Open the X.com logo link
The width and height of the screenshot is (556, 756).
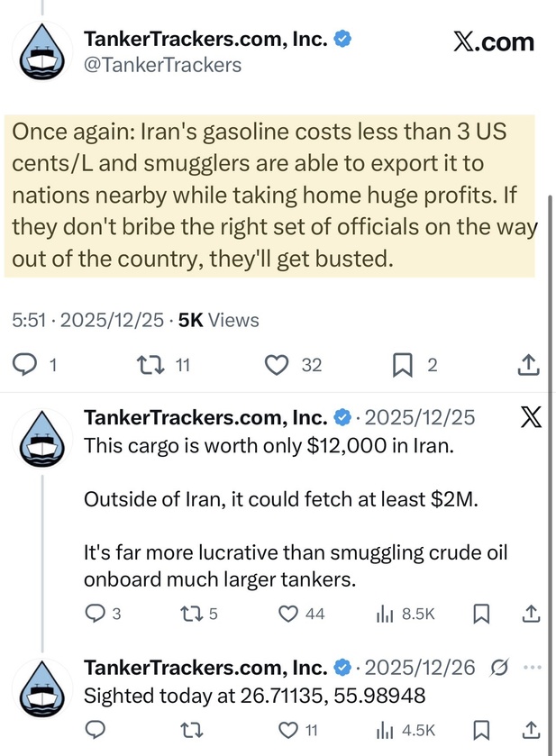[493, 41]
